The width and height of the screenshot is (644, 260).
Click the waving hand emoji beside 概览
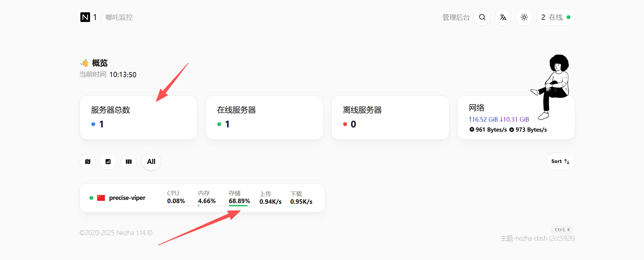point(85,63)
